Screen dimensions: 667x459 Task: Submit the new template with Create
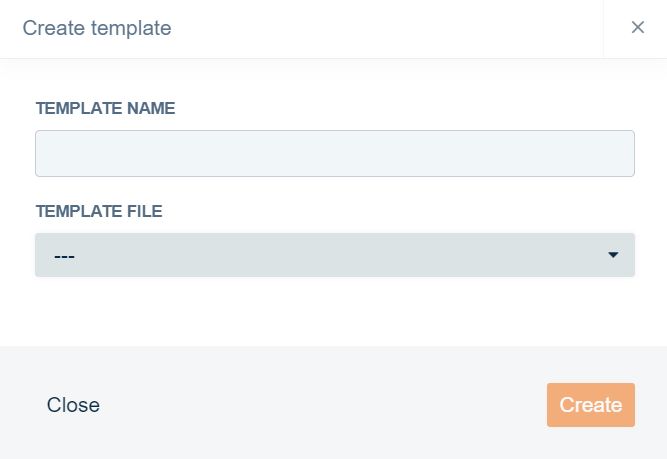click(590, 405)
